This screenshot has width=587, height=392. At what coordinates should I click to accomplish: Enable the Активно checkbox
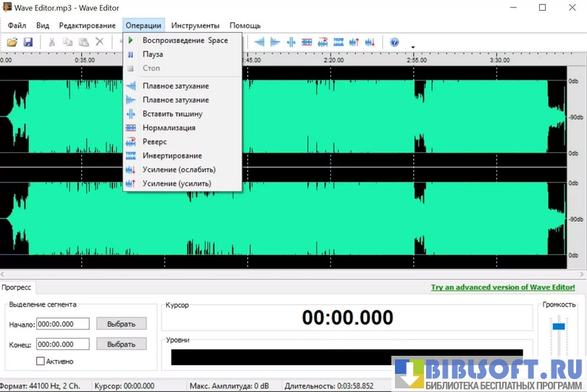pyautogui.click(x=41, y=361)
